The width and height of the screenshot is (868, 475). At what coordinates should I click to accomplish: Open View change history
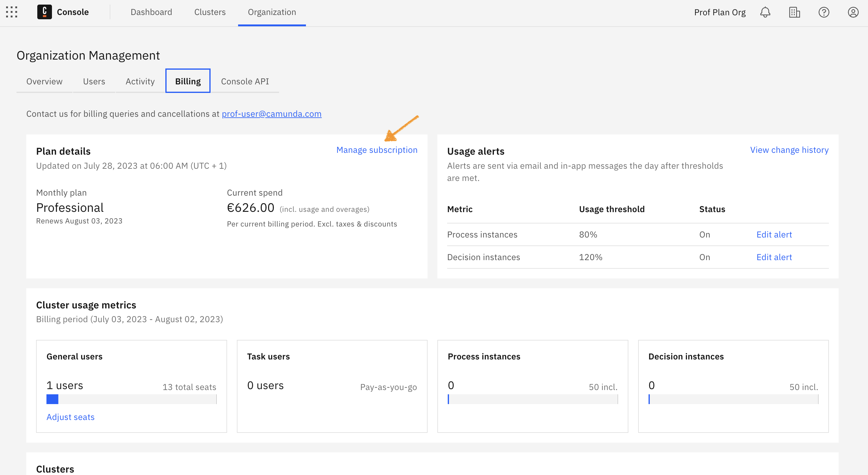(789, 150)
